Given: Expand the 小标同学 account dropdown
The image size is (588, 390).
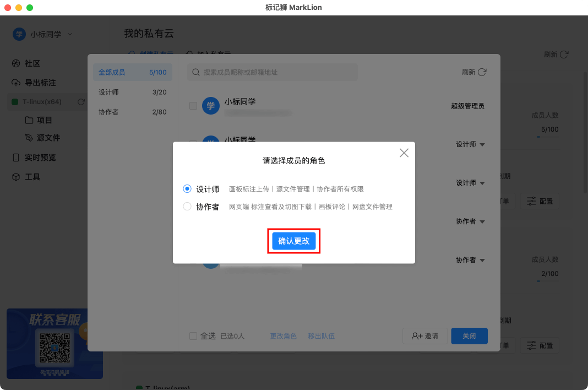Looking at the screenshot, I should point(70,34).
